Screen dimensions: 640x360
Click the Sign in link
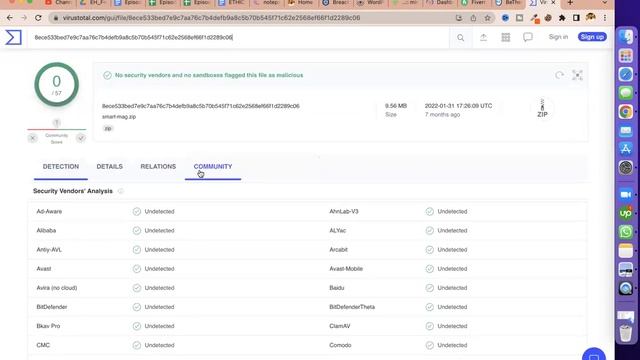pos(558,37)
